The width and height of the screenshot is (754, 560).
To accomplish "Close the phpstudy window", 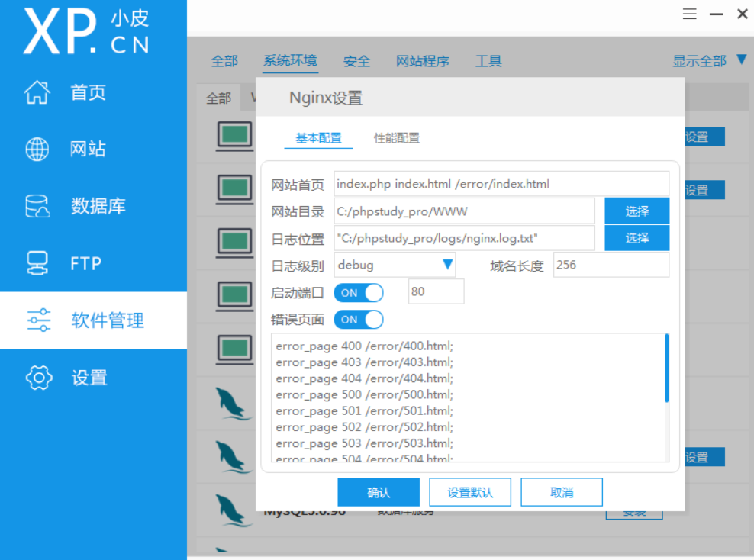I will tap(743, 14).
